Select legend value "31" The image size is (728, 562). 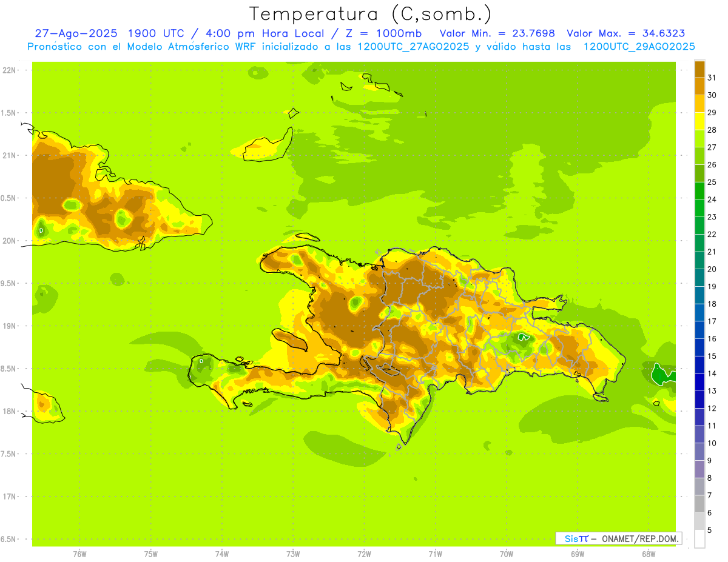click(x=712, y=78)
